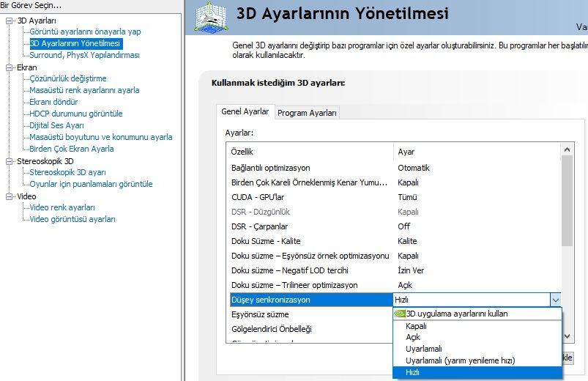Viewport: 588px width, 381px height.
Task: Open Çözünürlük değiştirme page
Action: (x=68, y=78)
